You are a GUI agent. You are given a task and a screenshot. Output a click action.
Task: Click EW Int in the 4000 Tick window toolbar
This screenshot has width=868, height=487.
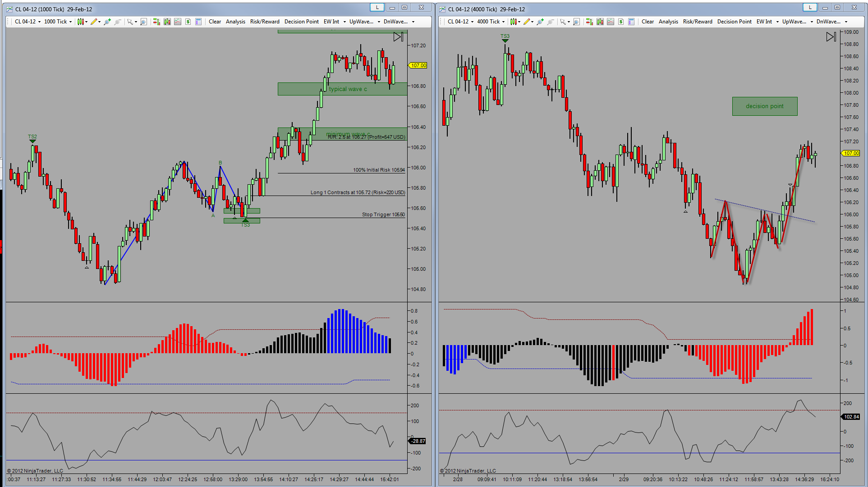(764, 22)
